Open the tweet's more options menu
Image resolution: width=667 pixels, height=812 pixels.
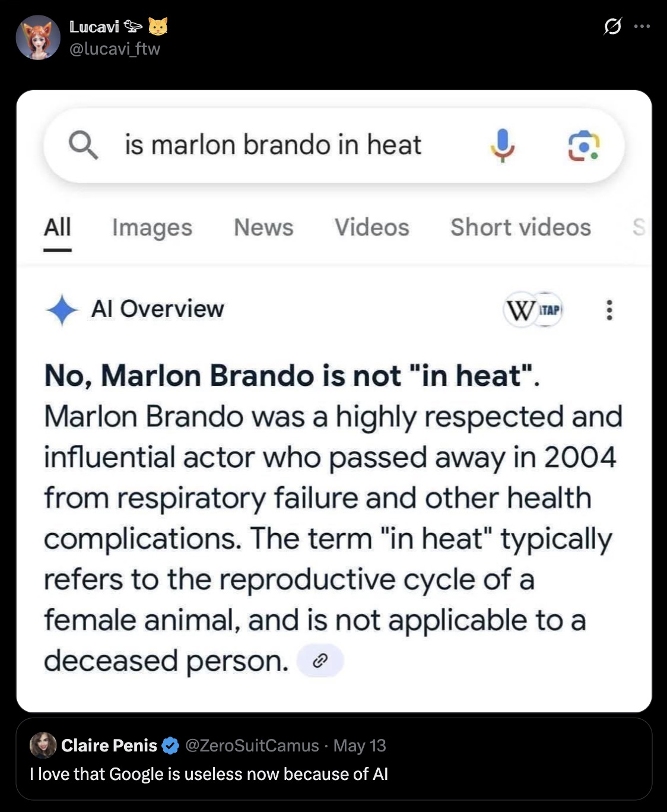[x=642, y=25]
